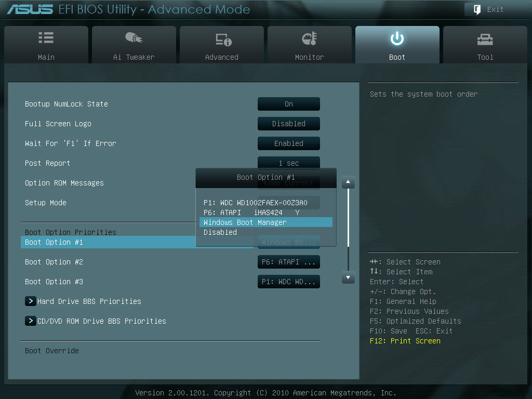Click the scrollbar track beside popup
Screen dimensions: 532x399
348,230
